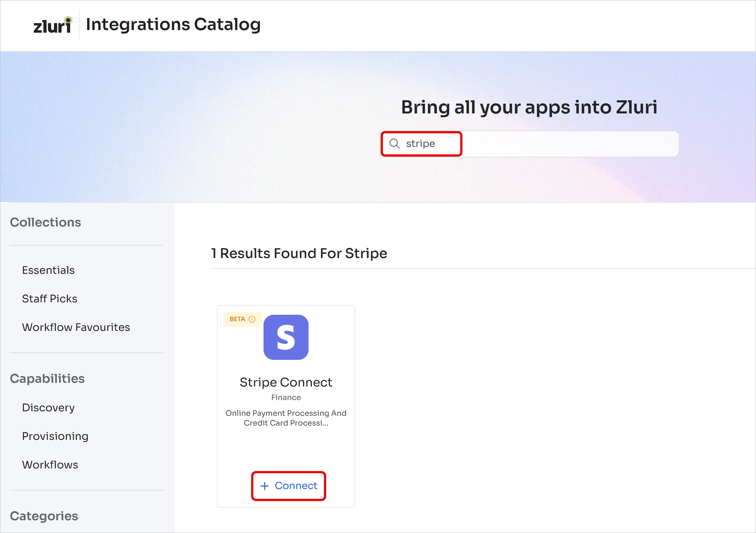Click the Stripe Connect title
756x533 pixels.
click(x=286, y=382)
